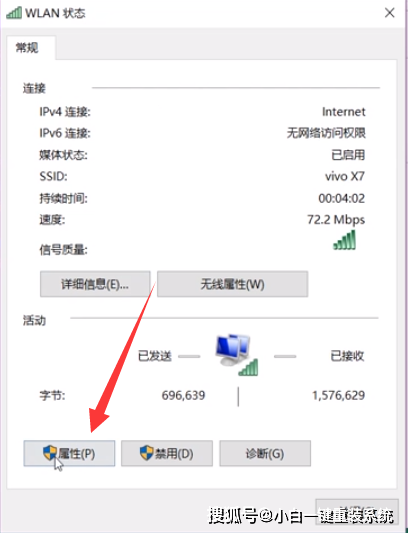Image resolution: width=408 pixels, height=533 pixels.
Task: Click the duration value 00:04:02
Action: 341,198
